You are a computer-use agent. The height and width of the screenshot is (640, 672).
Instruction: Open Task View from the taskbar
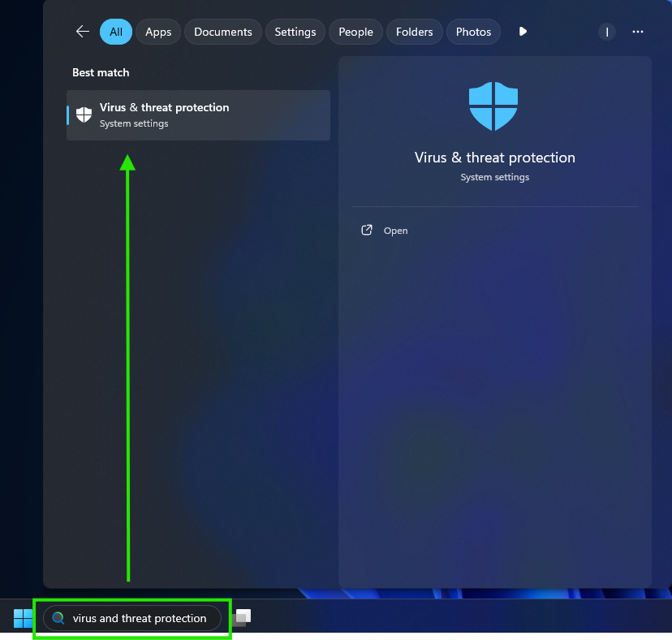coord(242,618)
